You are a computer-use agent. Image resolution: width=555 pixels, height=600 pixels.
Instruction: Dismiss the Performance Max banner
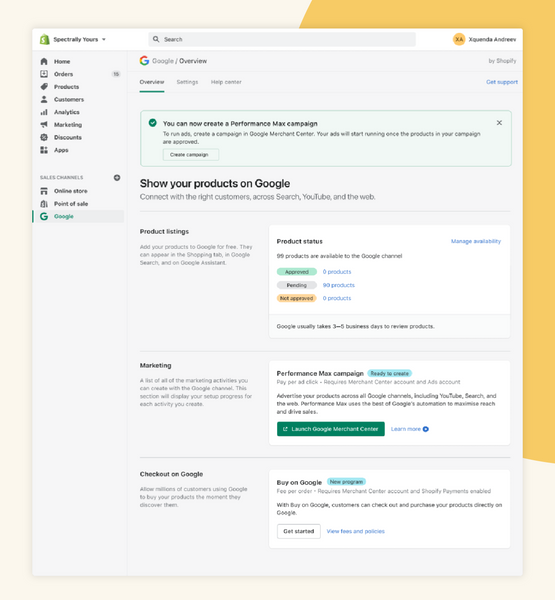[x=499, y=122]
